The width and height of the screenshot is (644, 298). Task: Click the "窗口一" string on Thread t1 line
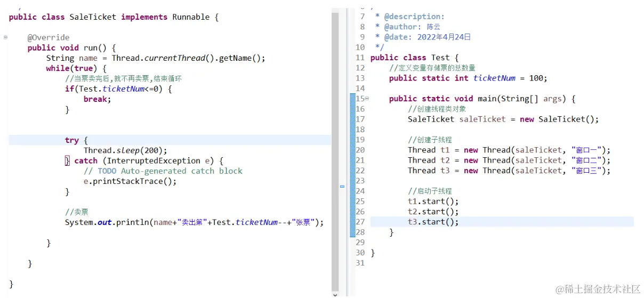[x=586, y=150]
